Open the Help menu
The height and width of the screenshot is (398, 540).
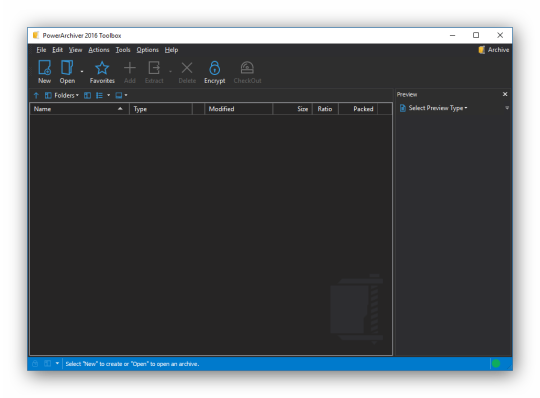pos(171,50)
